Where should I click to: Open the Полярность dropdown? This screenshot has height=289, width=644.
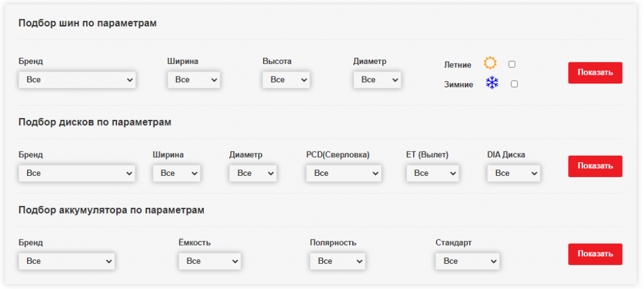(x=338, y=261)
